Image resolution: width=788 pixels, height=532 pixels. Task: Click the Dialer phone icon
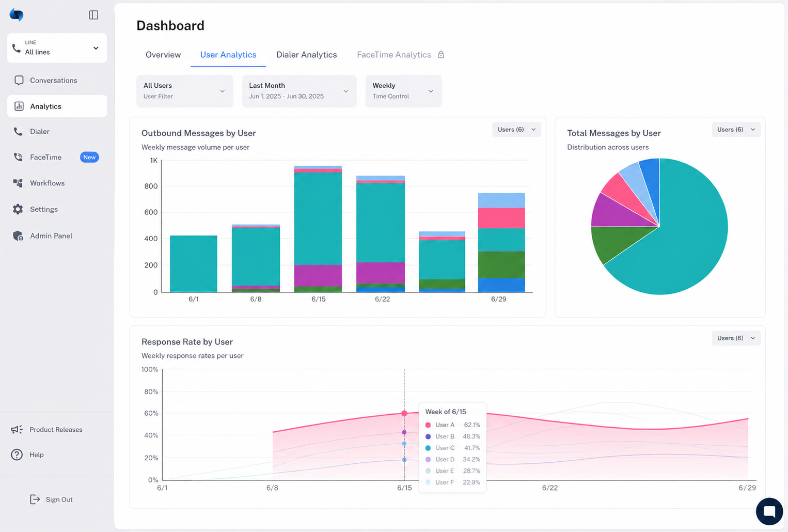point(18,131)
